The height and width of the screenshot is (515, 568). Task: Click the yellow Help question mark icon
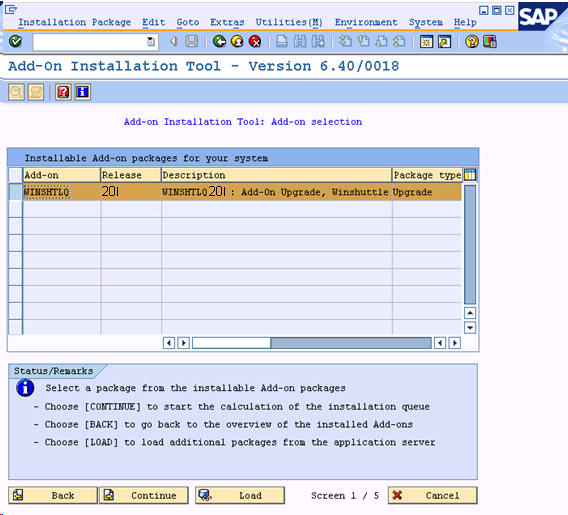click(472, 42)
